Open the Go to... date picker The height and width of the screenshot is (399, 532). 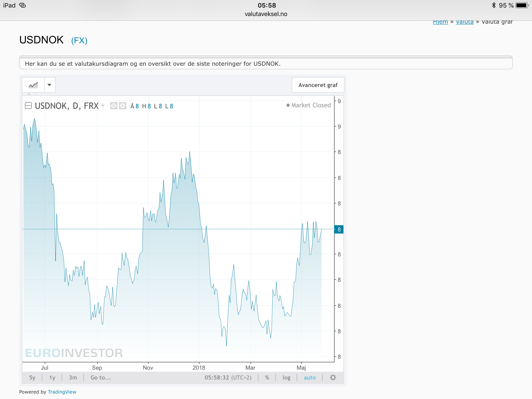pos(101,377)
